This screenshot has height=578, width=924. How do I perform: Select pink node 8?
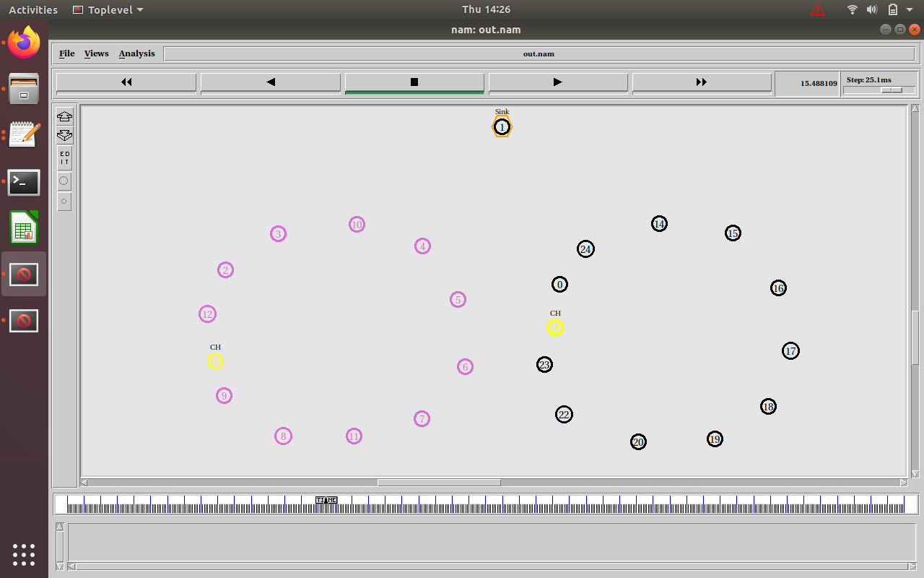(x=283, y=436)
